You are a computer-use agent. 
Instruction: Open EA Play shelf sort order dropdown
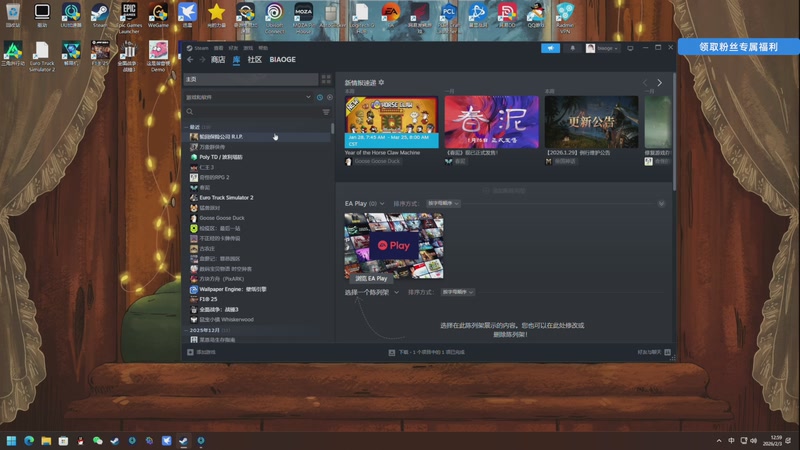pos(443,204)
